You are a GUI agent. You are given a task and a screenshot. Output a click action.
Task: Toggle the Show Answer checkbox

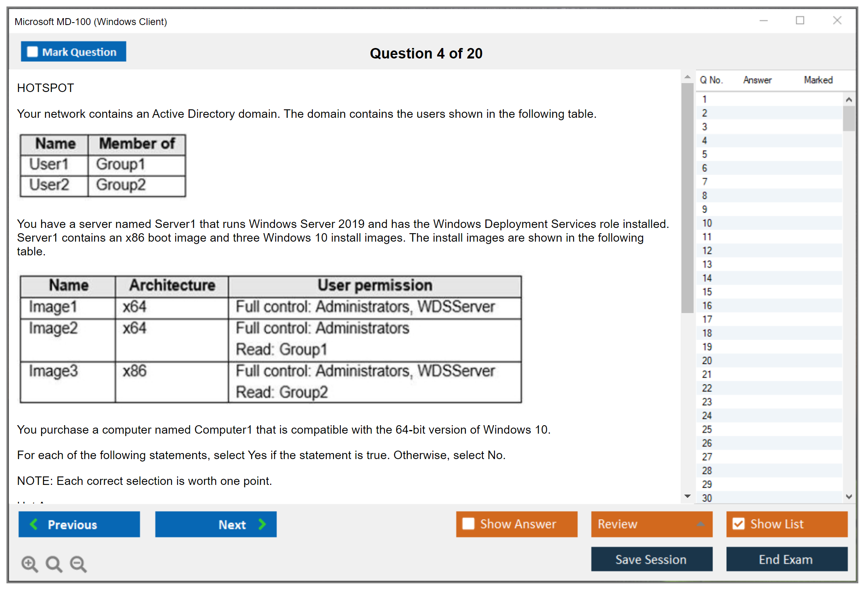coord(468,524)
